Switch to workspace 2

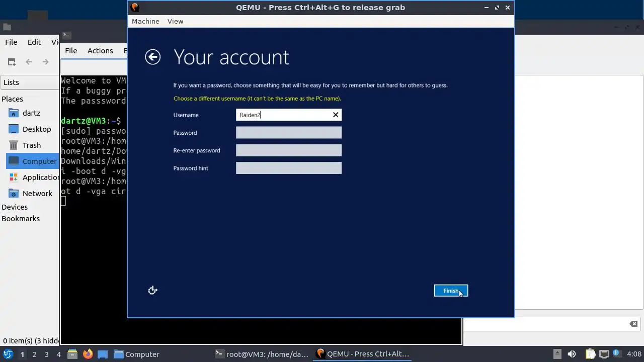click(x=34, y=354)
